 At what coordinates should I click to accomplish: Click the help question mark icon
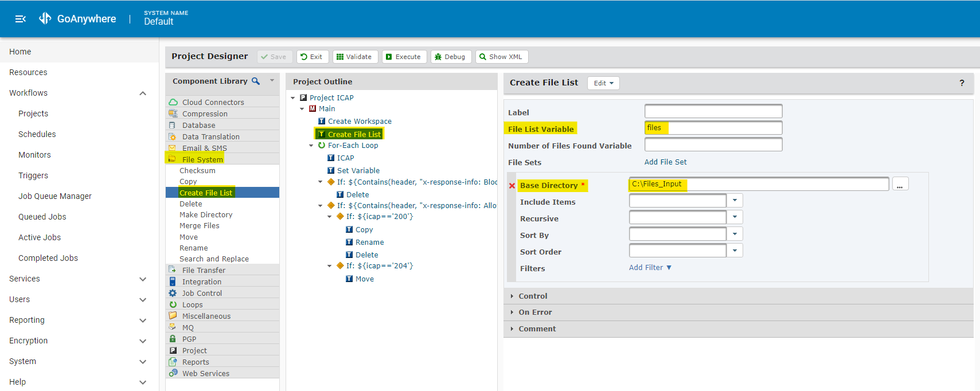tap(962, 83)
